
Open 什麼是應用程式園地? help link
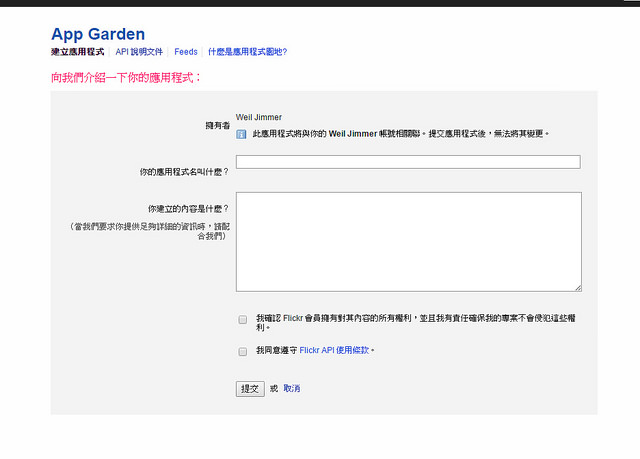click(247, 52)
